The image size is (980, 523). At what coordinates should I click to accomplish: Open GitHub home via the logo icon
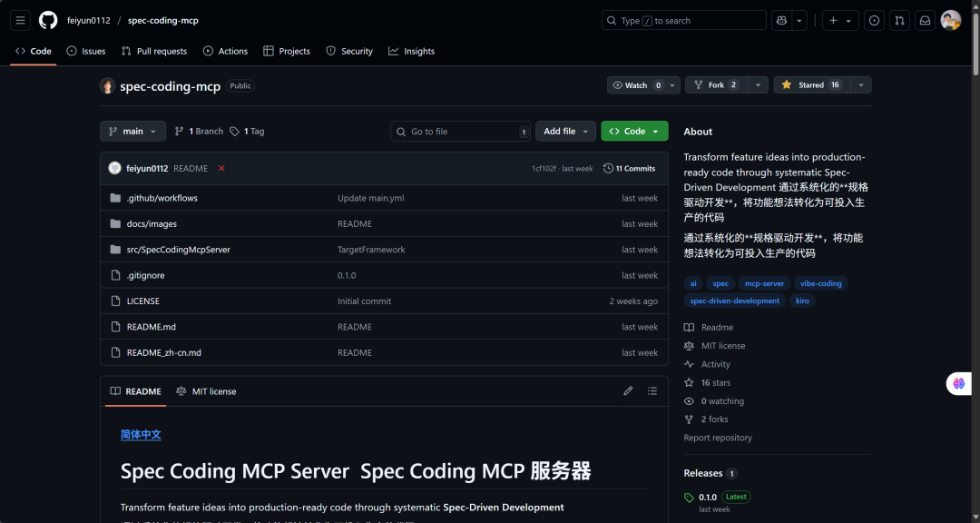[x=47, y=20]
